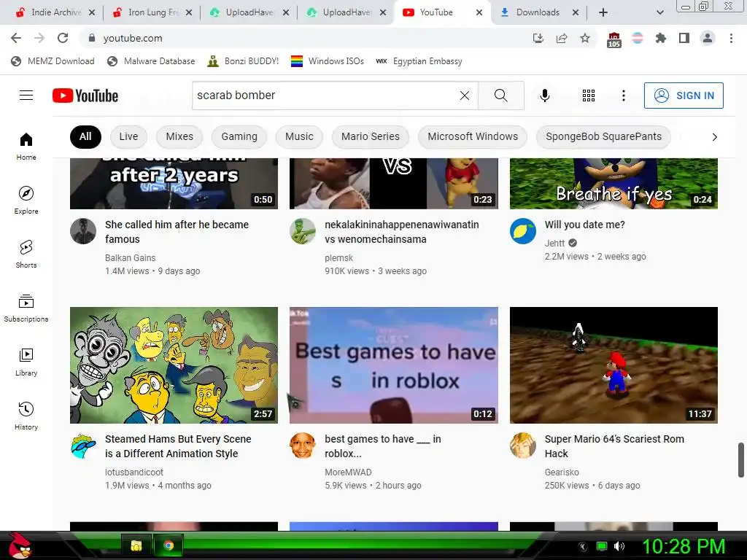Click Gearisko channel avatar

pos(522,446)
